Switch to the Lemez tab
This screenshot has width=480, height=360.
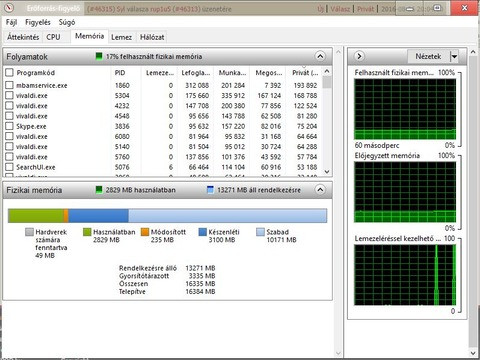121,37
